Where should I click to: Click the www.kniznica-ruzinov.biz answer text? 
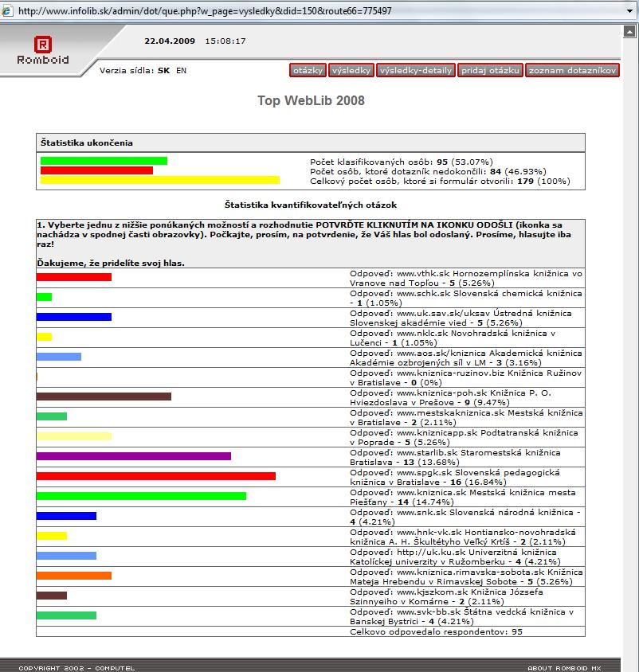466,377
